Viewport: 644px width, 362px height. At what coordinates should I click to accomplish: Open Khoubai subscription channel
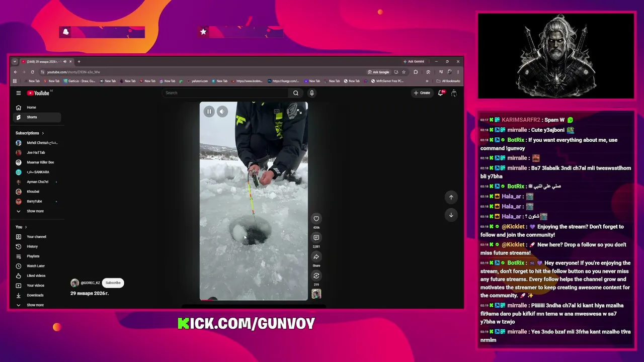pyautogui.click(x=37, y=192)
